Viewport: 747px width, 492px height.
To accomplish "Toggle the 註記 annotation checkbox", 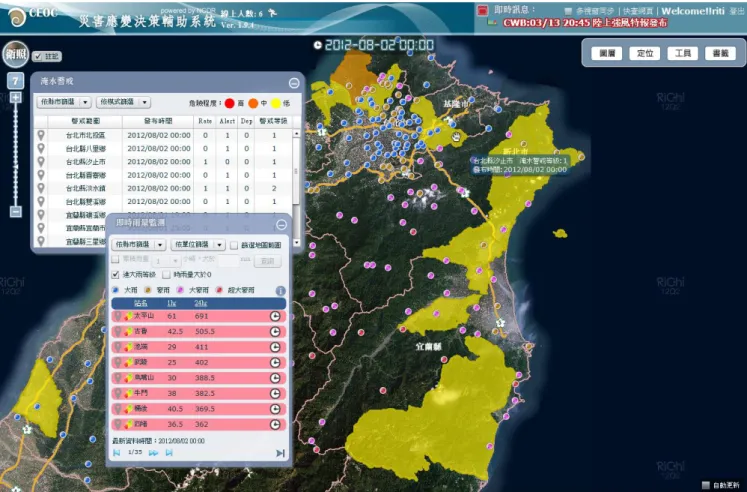I will click(x=39, y=57).
